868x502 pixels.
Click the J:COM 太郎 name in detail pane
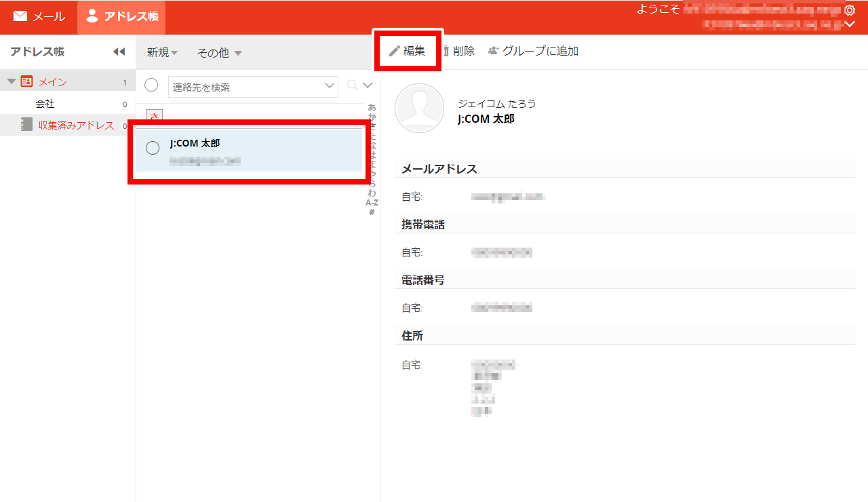tap(486, 119)
